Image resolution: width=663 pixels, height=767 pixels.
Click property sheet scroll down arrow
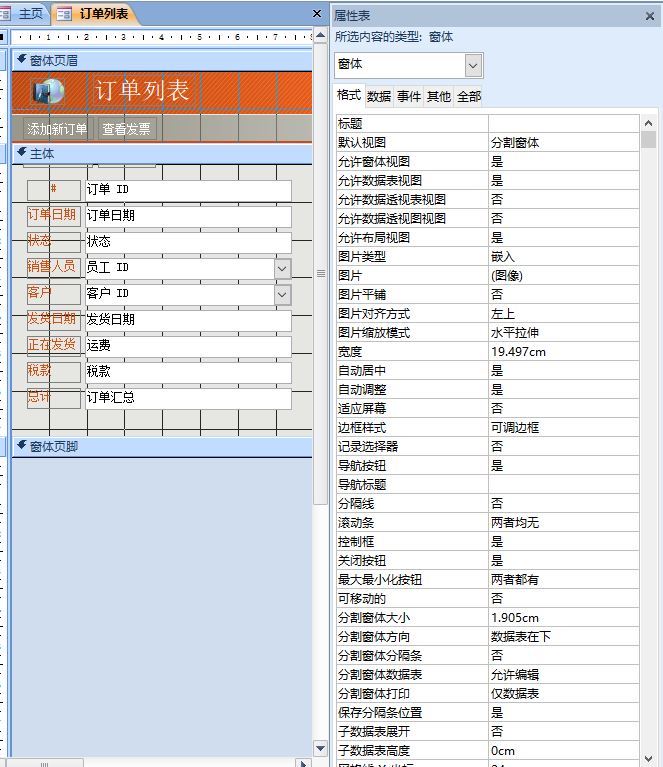(648, 759)
